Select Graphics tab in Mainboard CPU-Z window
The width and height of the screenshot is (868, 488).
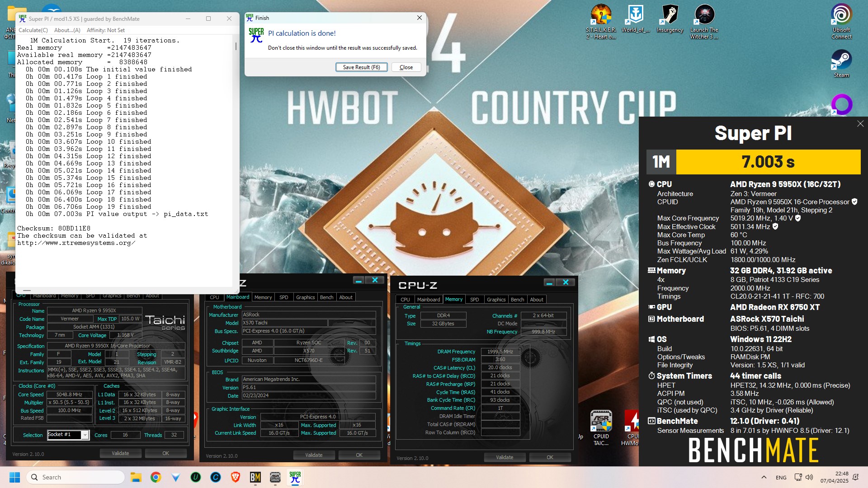306,297
